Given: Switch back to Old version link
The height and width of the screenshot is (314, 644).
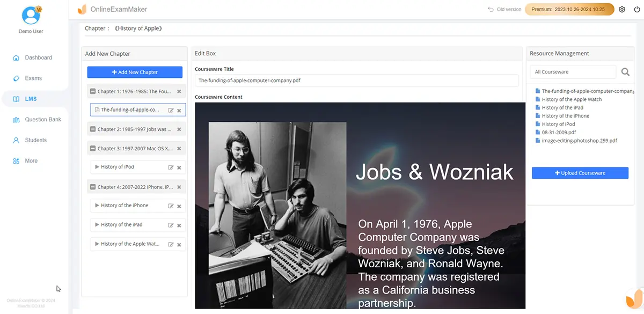Looking at the screenshot, I should [504, 9].
